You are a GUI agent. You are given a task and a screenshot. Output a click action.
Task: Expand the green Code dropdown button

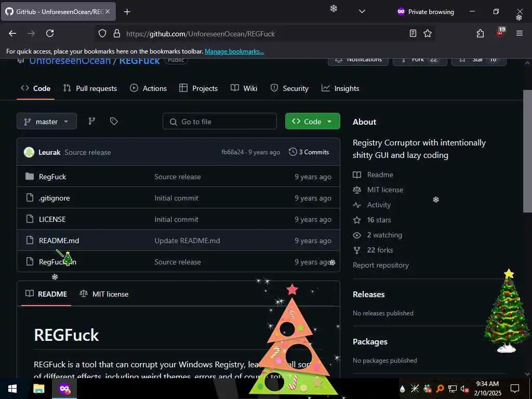(x=312, y=121)
